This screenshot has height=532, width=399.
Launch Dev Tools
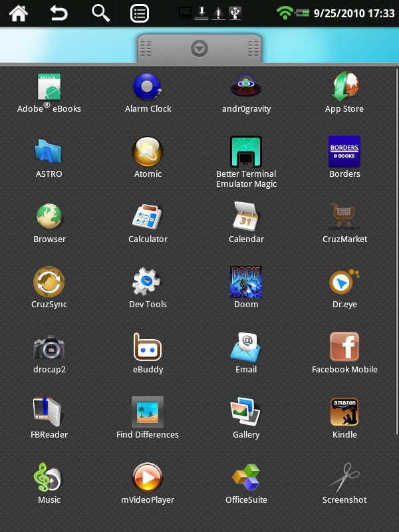[146, 281]
